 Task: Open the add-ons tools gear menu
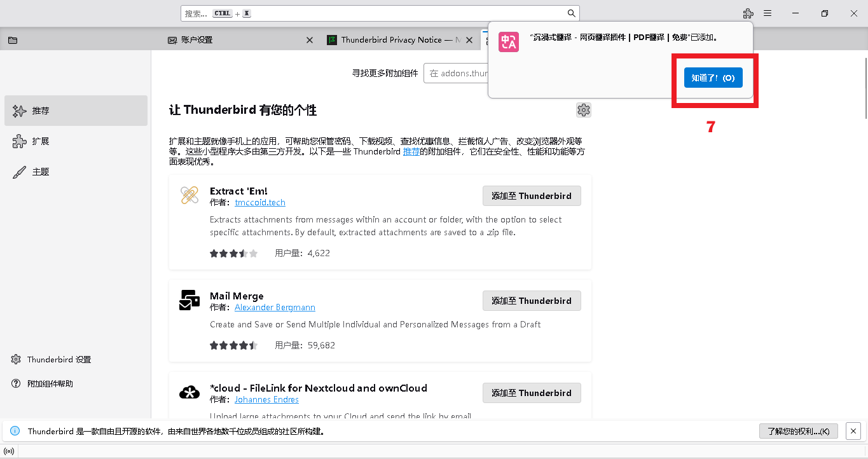click(x=584, y=110)
